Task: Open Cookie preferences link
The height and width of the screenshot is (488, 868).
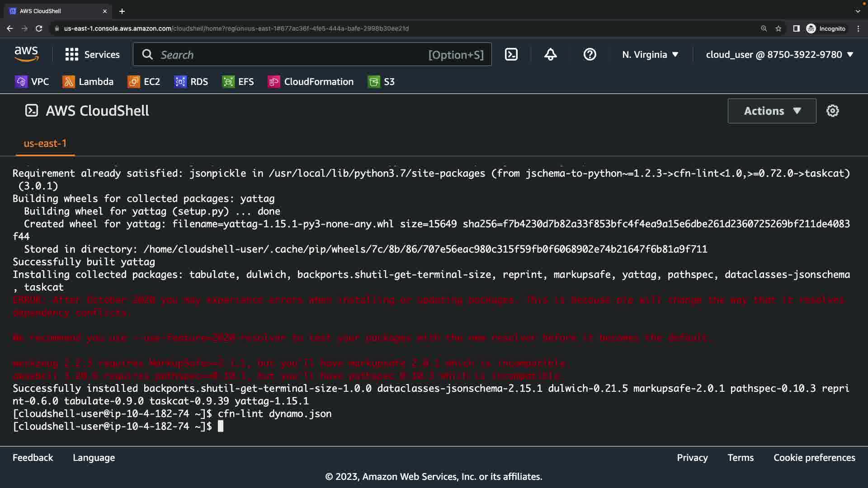Action: 814,458
